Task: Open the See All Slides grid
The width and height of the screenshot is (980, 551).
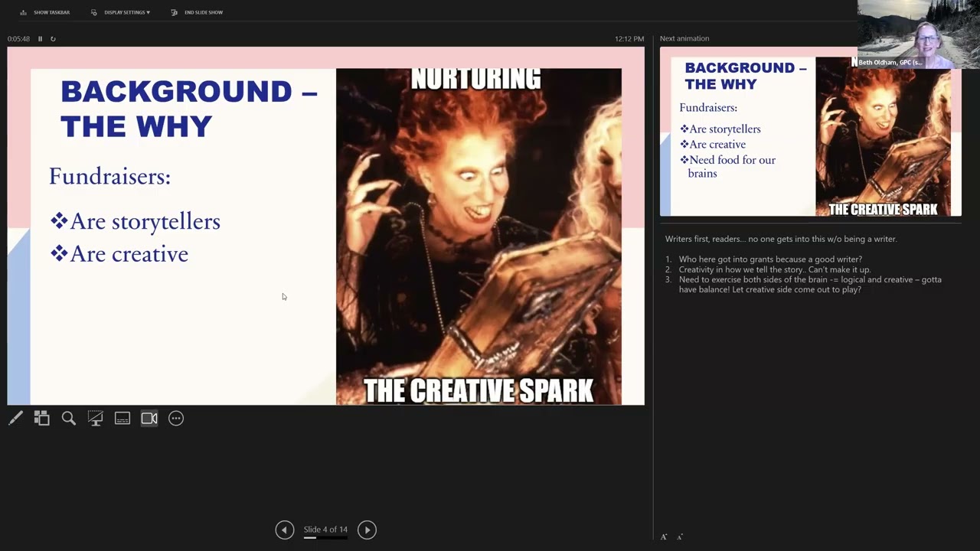Action: 42,418
